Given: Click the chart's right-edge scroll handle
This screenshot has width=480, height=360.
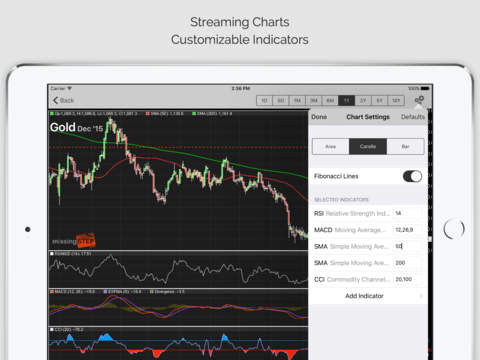Looking at the screenshot, I should tap(430, 239).
